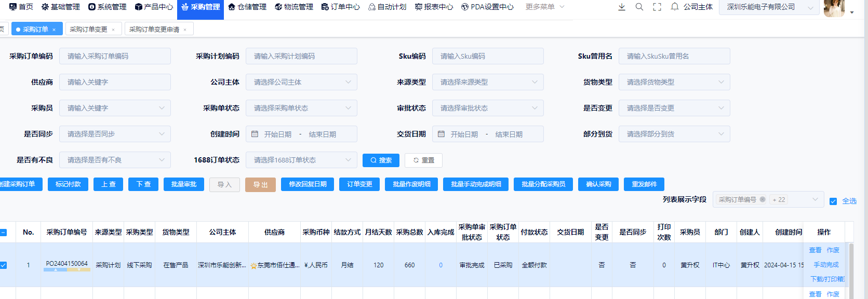Open 深圳乐能电子有限公司 company selector

(769, 7)
